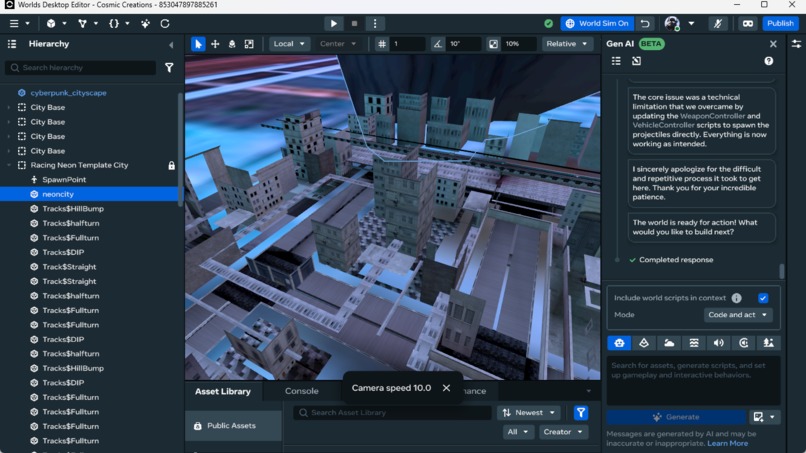Click the green status checkmark icon
This screenshot has width=806, height=453.
coord(548,24)
